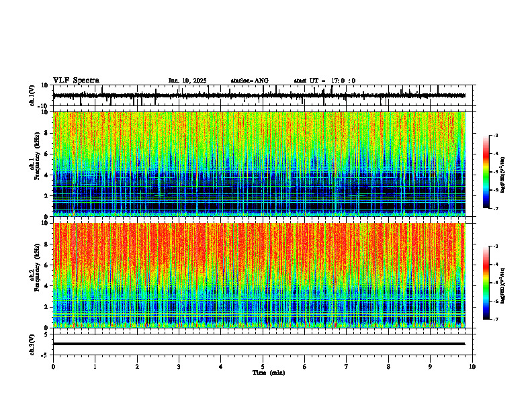Click the ch.2 spectrogram panel

point(259,275)
